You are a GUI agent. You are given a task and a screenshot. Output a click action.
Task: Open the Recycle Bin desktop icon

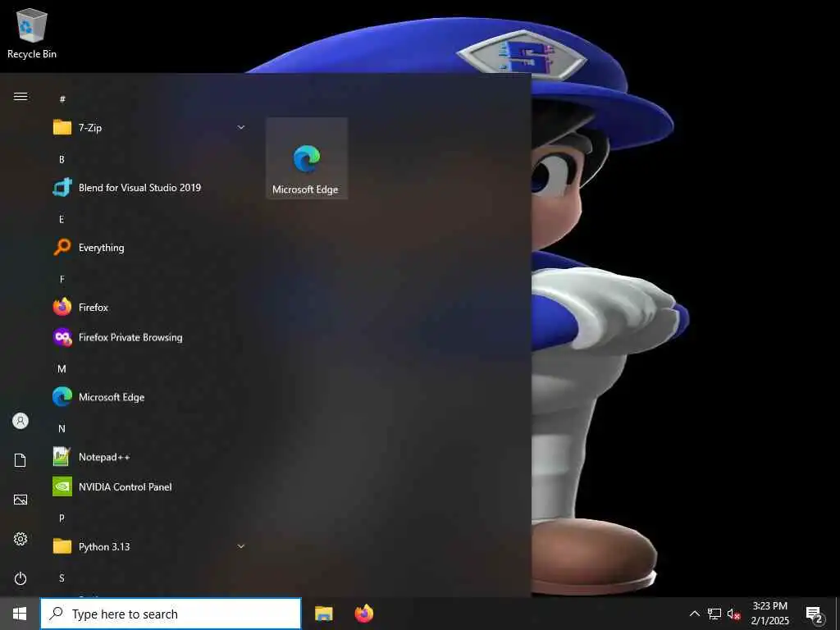click(x=32, y=34)
